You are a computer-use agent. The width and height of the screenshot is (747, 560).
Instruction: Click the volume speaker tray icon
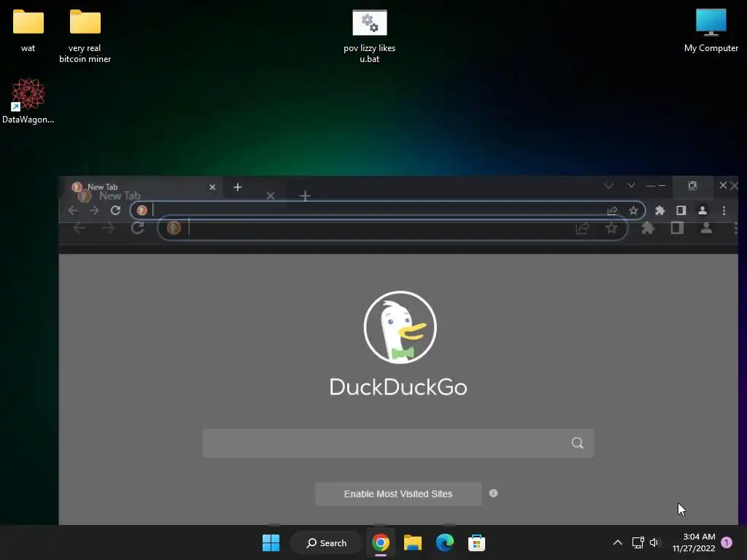[x=655, y=542]
